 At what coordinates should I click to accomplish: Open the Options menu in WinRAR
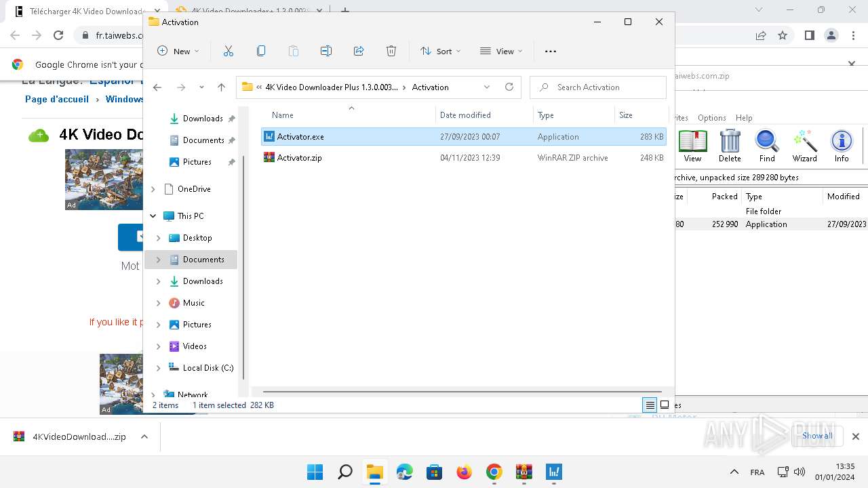tap(712, 117)
